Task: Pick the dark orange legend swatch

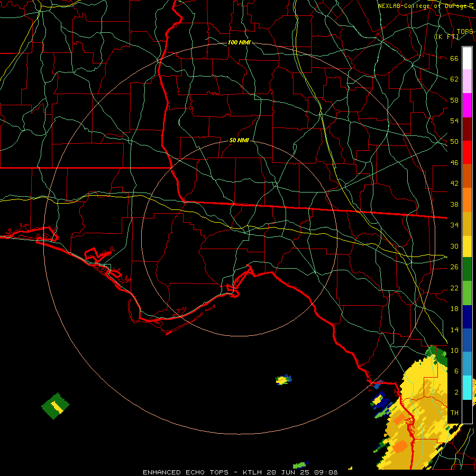Action: (x=467, y=176)
